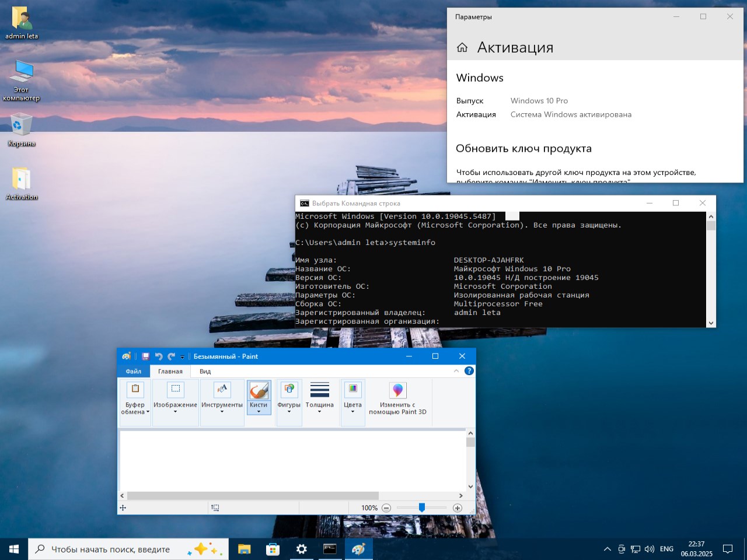This screenshot has width=747, height=560.
Task: Click the network tray icon
Action: [x=636, y=549]
